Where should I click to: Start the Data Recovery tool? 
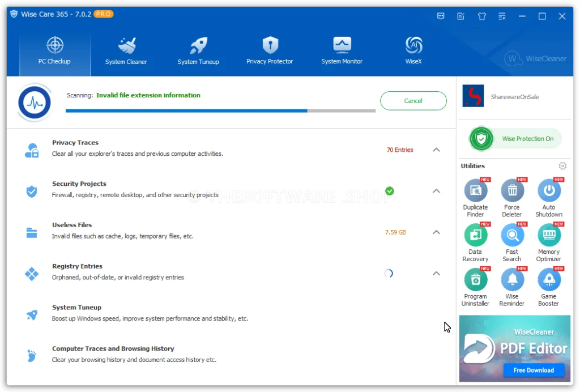point(475,236)
